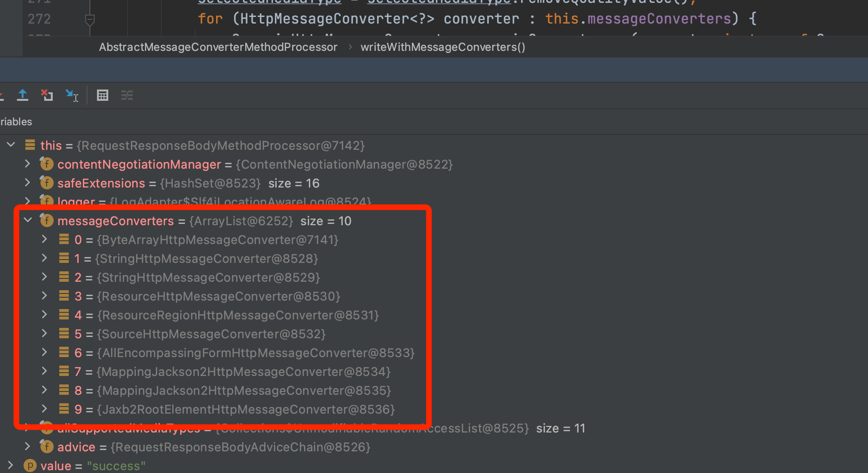Viewport: 868px width, 473px height.
Task: Click the object icon beside 'this'
Action: [30, 145]
